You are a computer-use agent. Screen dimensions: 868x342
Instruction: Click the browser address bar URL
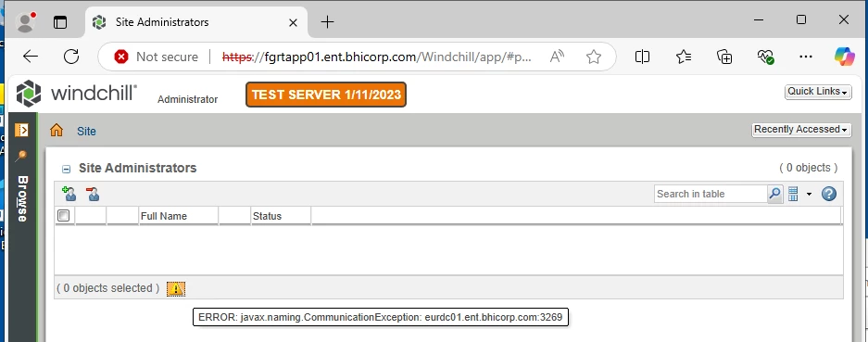376,57
